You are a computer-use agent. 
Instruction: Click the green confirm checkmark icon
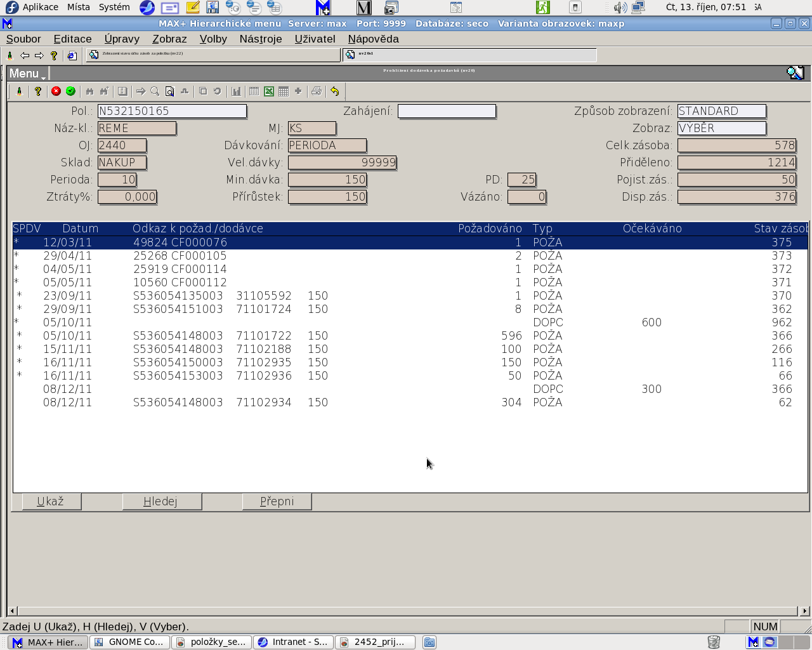[70, 91]
